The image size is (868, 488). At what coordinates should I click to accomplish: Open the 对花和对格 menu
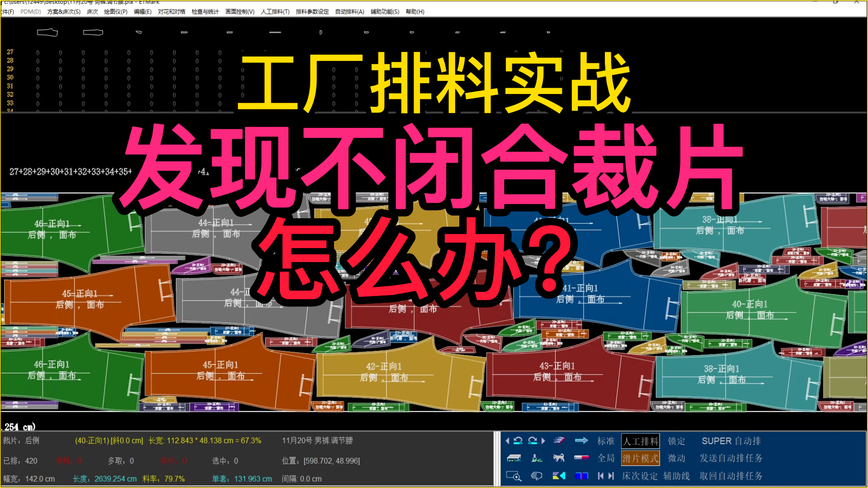[171, 12]
